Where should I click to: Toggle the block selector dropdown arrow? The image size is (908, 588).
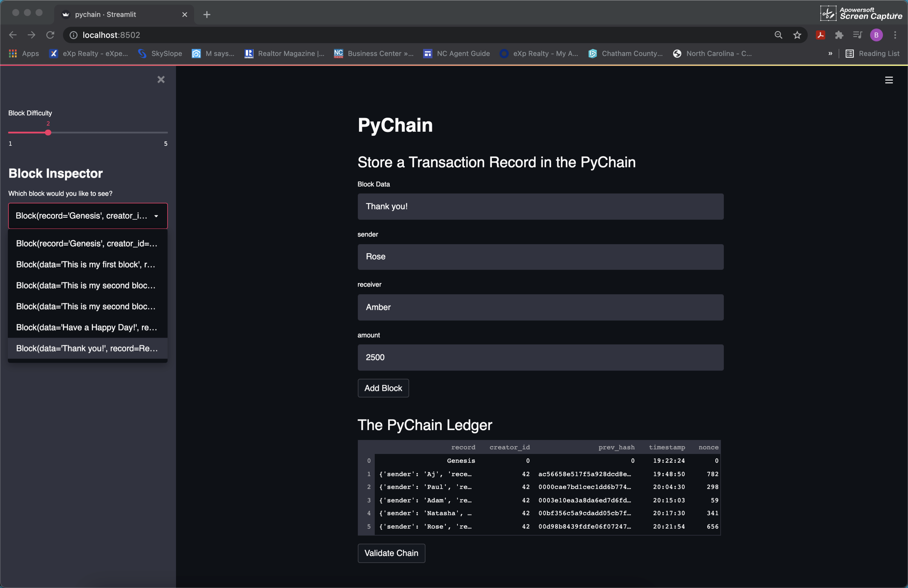(x=156, y=216)
